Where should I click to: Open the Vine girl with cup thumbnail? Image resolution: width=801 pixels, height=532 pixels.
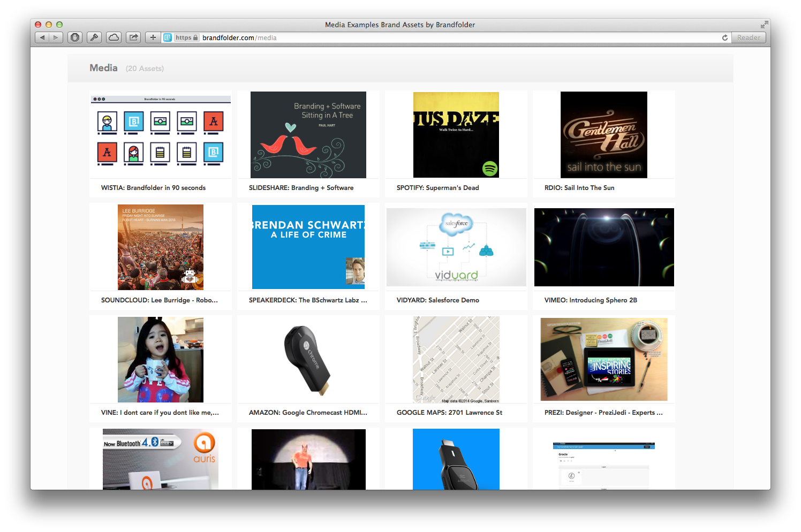click(161, 360)
